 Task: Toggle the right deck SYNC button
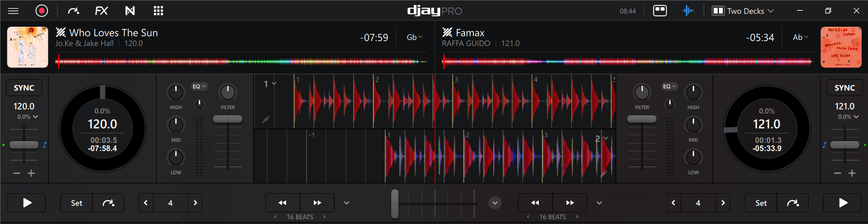844,88
